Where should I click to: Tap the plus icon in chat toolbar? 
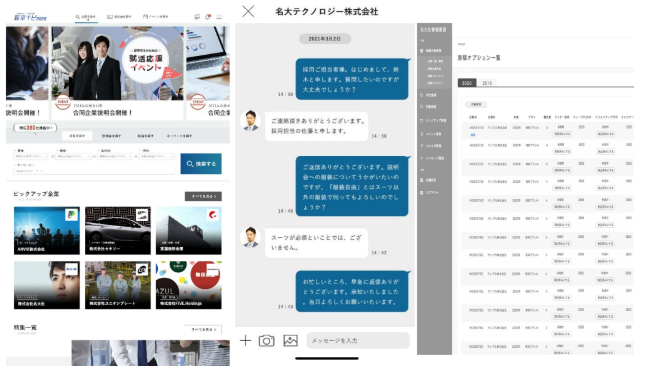(x=245, y=341)
